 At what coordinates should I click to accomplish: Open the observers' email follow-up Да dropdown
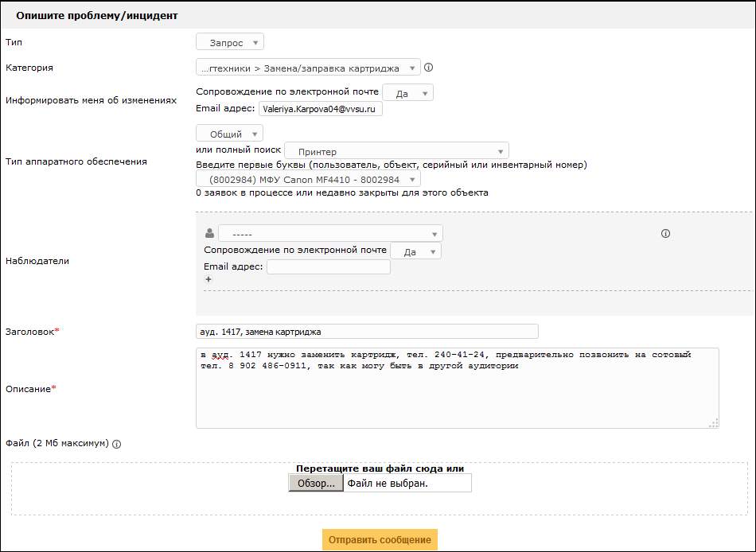click(x=415, y=251)
